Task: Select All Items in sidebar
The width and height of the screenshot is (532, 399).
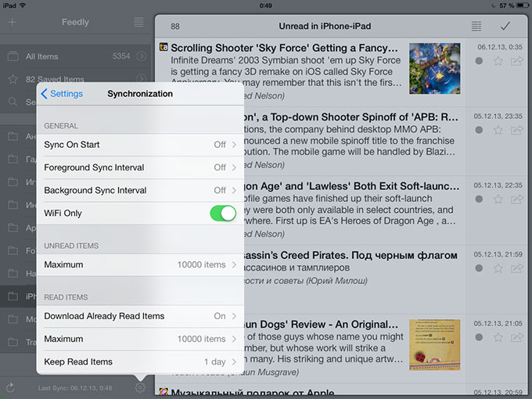Action: 74,56
